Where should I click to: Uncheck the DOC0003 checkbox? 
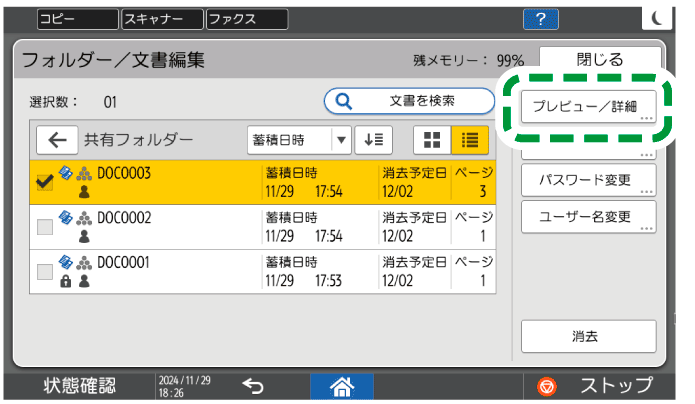[x=45, y=182]
